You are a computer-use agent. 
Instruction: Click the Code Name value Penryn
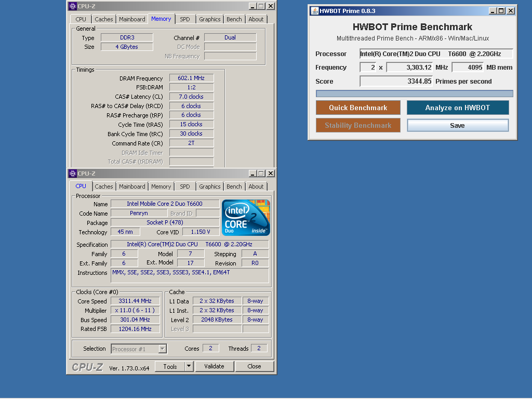click(139, 213)
